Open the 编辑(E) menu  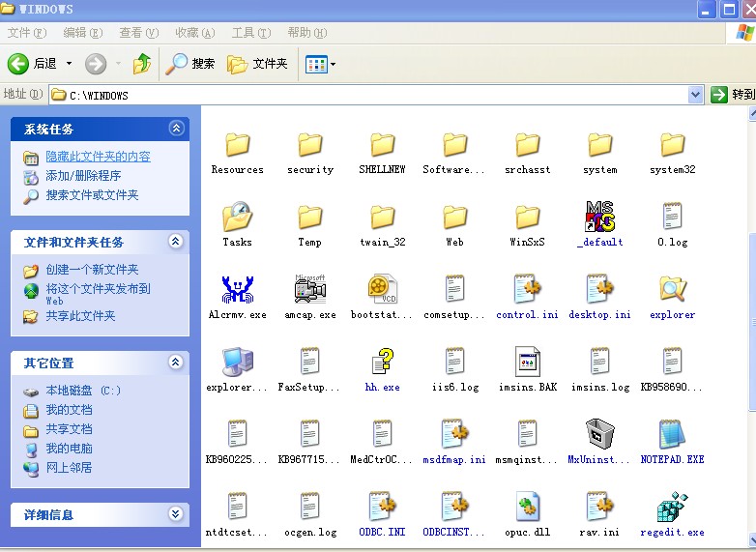pos(83,33)
